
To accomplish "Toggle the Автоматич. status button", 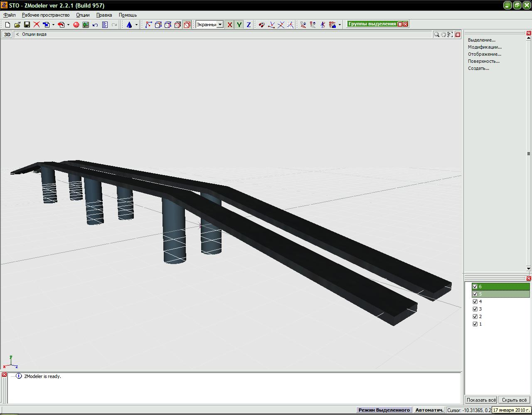I will pos(429,410).
